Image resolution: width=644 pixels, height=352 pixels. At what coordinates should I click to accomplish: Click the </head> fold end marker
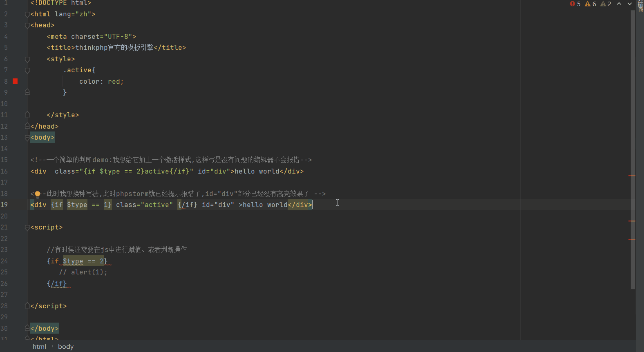pyautogui.click(x=27, y=127)
